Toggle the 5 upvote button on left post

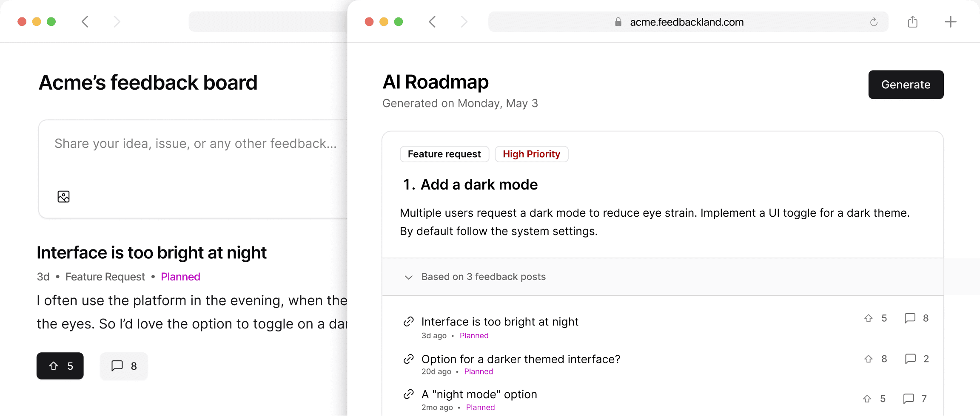click(x=60, y=366)
